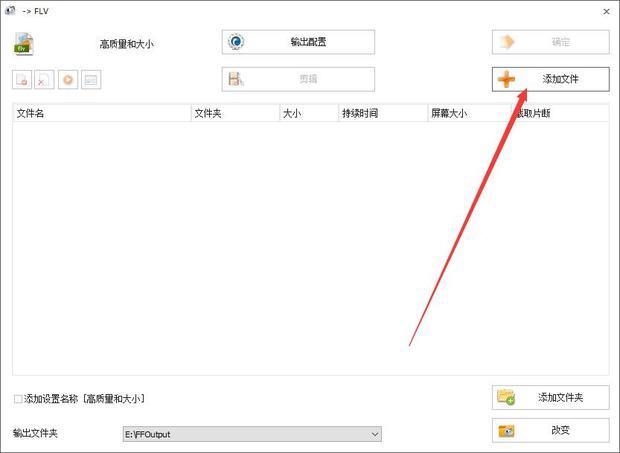The image size is (620, 453).
Task: Open 输出配置 output settings button
Action: click(x=298, y=42)
